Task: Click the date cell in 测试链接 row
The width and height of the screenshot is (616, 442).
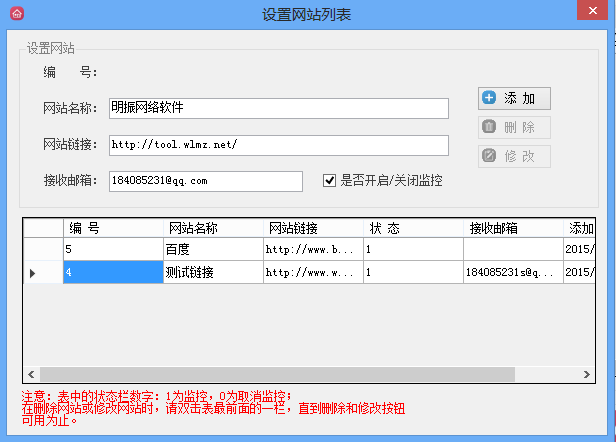Action: tap(579, 272)
